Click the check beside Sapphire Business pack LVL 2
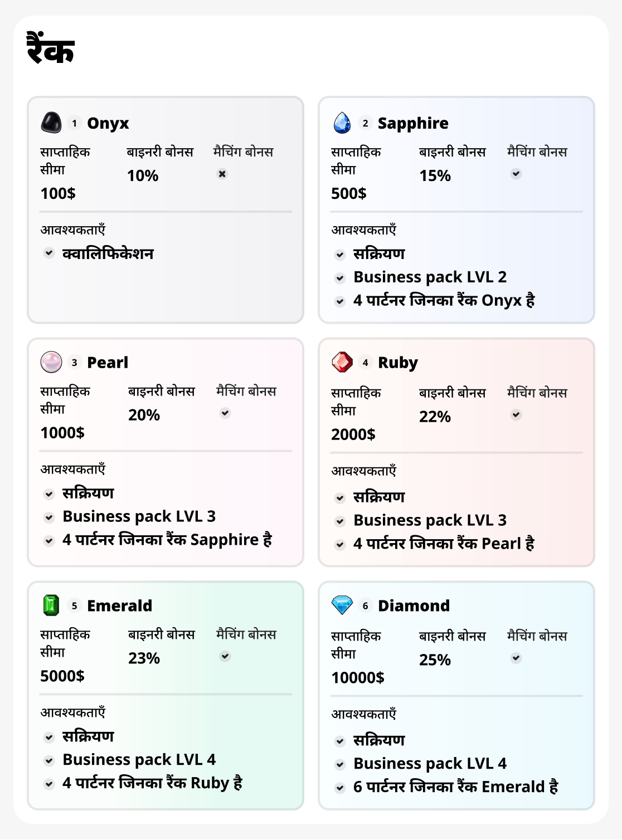This screenshot has height=840, width=622. click(340, 277)
